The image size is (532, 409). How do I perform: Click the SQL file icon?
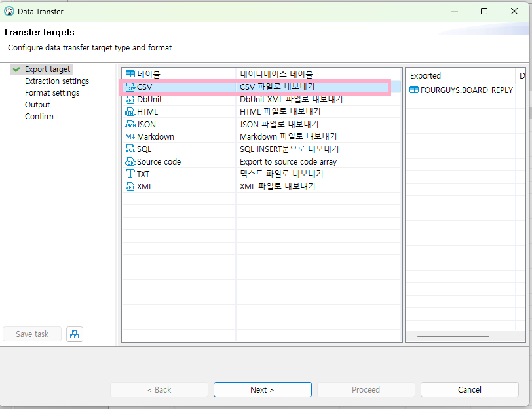coord(130,149)
